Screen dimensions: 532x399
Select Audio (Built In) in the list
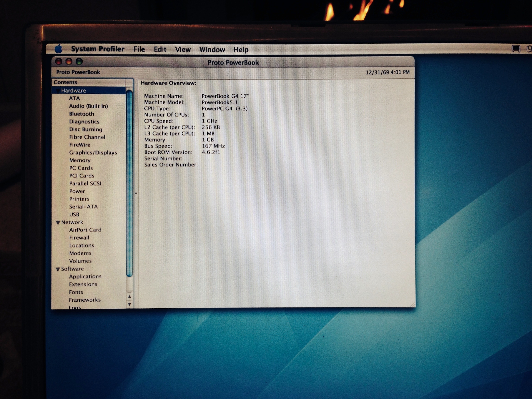88,106
